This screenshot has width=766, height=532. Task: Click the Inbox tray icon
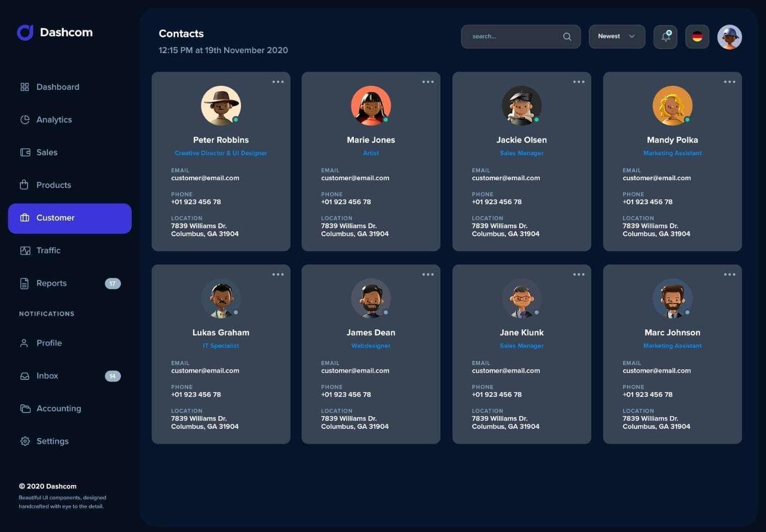click(x=24, y=376)
